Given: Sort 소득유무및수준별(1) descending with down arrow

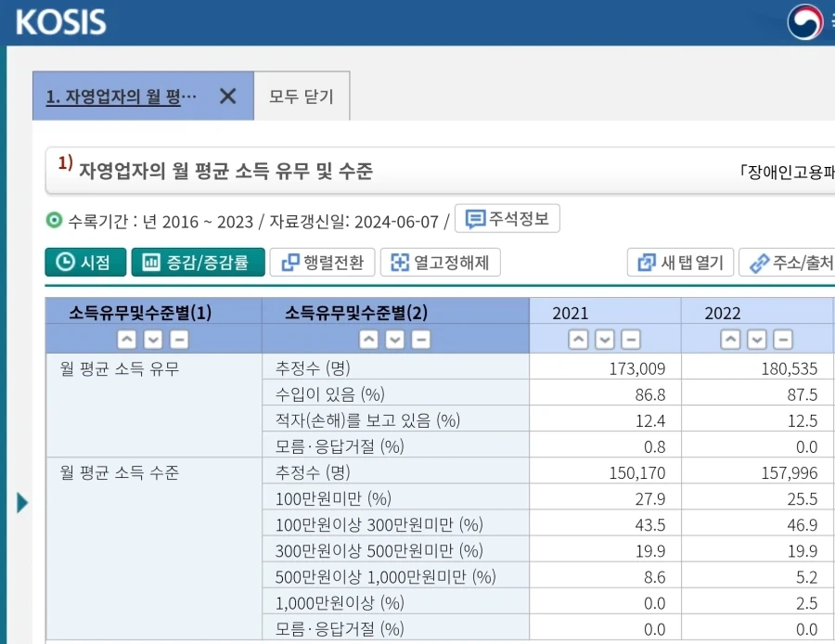Looking at the screenshot, I should (x=153, y=340).
